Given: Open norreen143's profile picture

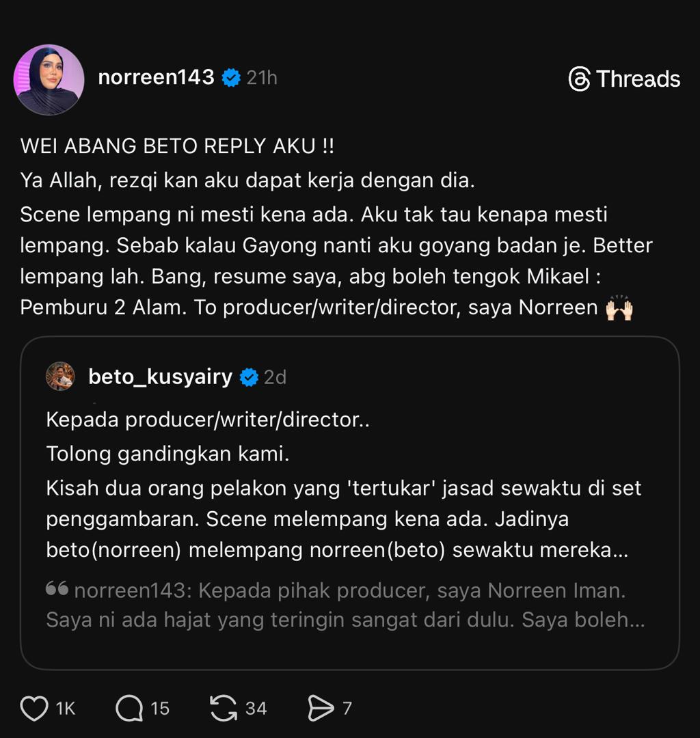Looking at the screenshot, I should (x=49, y=79).
